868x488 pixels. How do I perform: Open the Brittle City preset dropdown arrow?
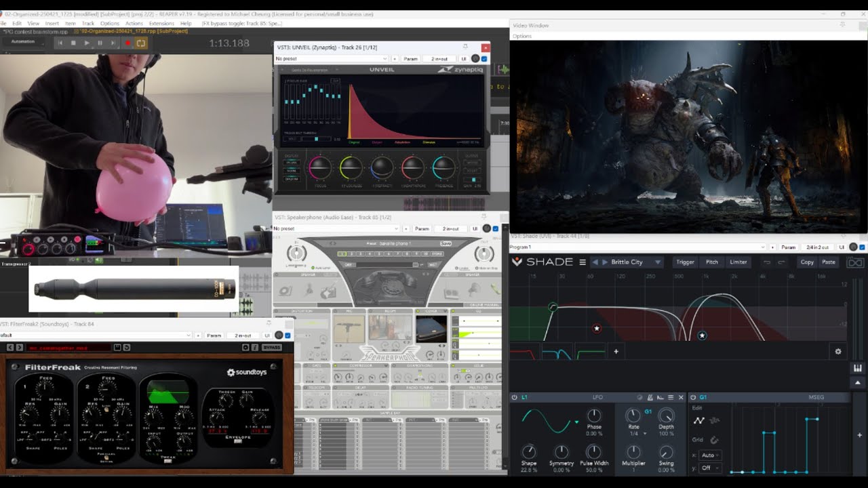(657, 262)
